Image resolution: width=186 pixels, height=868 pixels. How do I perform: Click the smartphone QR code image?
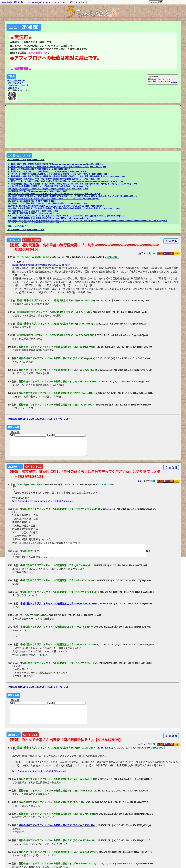point(12,96)
